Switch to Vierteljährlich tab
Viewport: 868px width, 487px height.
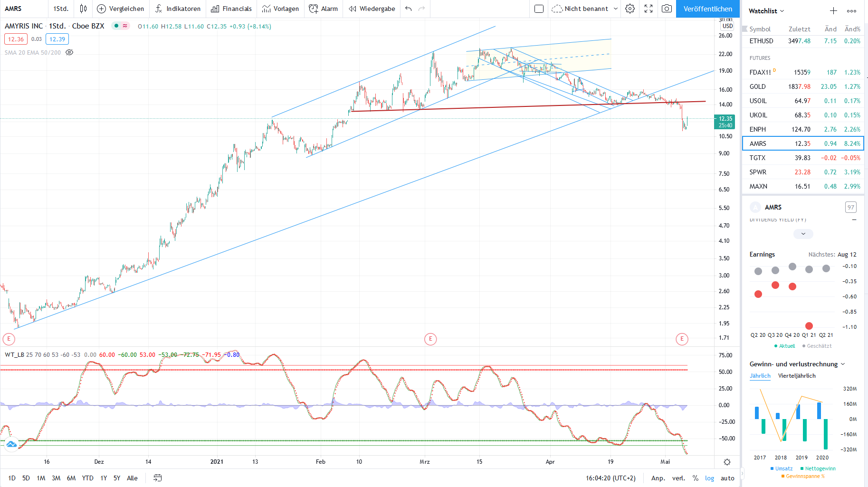click(796, 376)
